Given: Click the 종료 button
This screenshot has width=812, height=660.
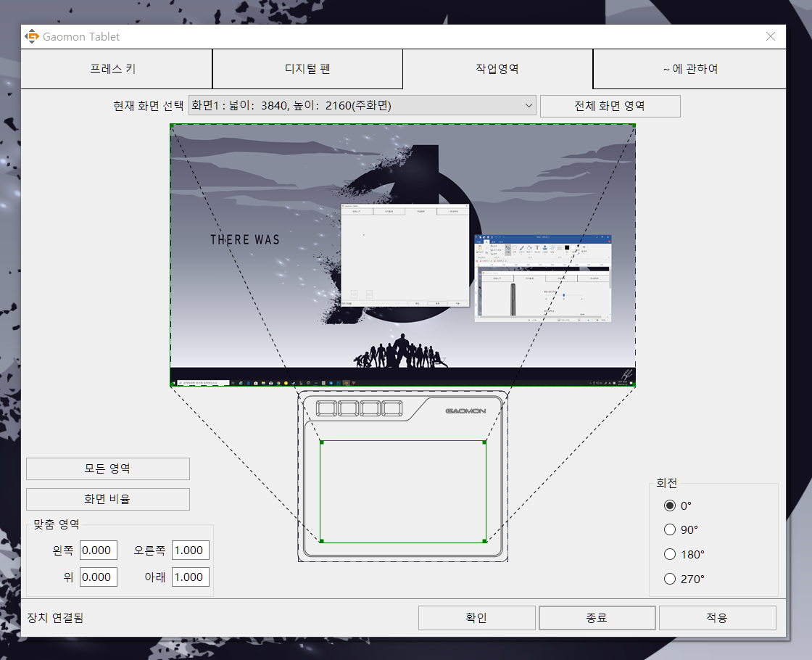Looking at the screenshot, I should click(597, 617).
